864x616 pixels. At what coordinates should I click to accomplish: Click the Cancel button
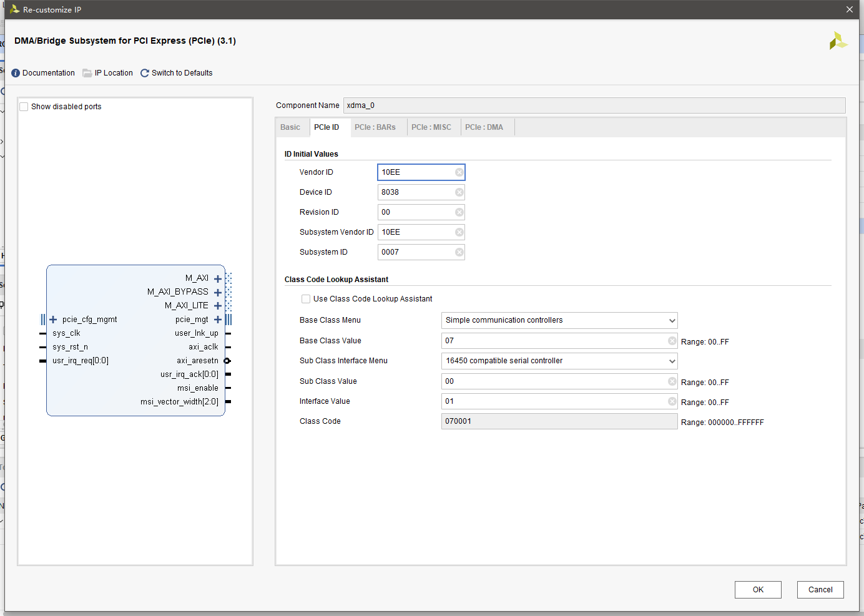pos(820,590)
